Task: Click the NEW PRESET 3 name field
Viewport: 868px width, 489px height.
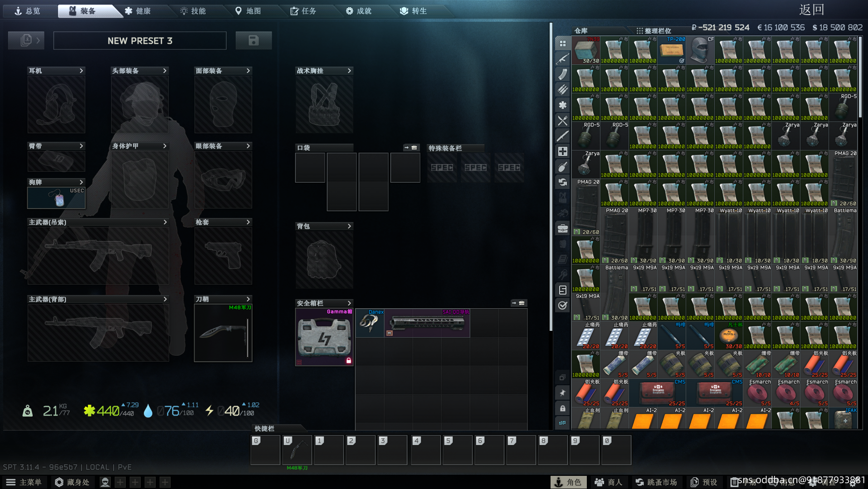Action: (x=140, y=41)
